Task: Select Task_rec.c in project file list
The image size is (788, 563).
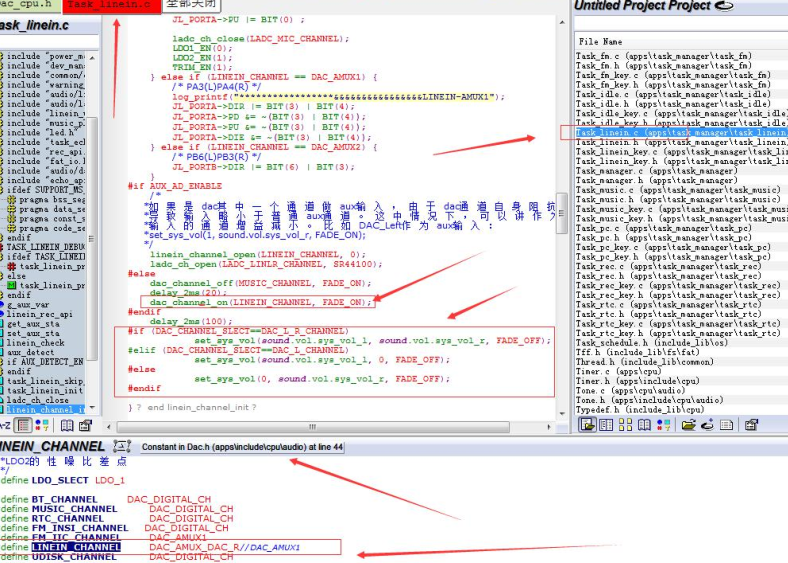Action: point(681,266)
